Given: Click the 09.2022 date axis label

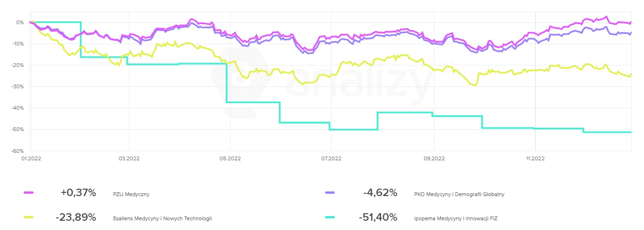Looking at the screenshot, I should point(434,158).
